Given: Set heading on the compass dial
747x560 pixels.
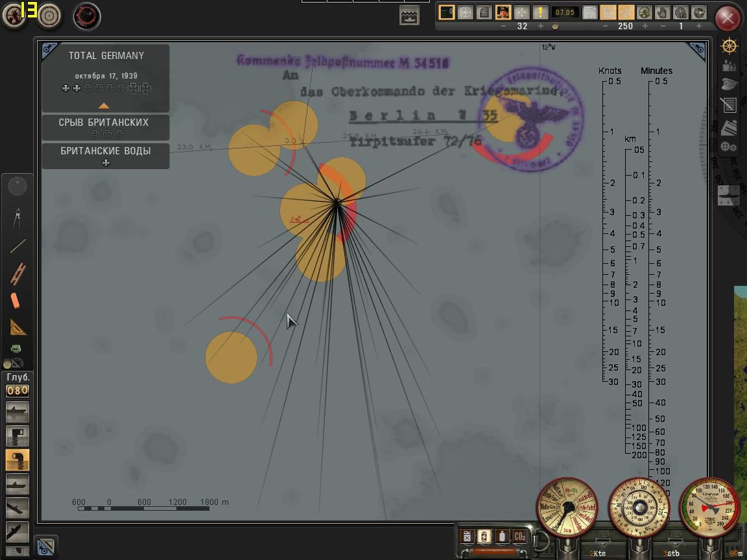Looking at the screenshot, I should pos(639,507).
